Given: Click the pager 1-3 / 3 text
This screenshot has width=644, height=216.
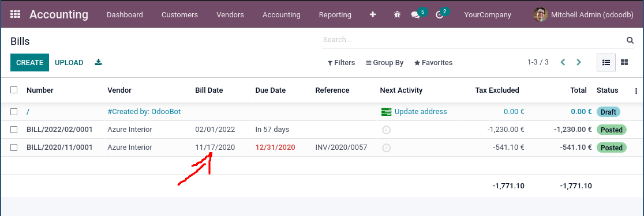Looking at the screenshot, I should (x=538, y=62).
